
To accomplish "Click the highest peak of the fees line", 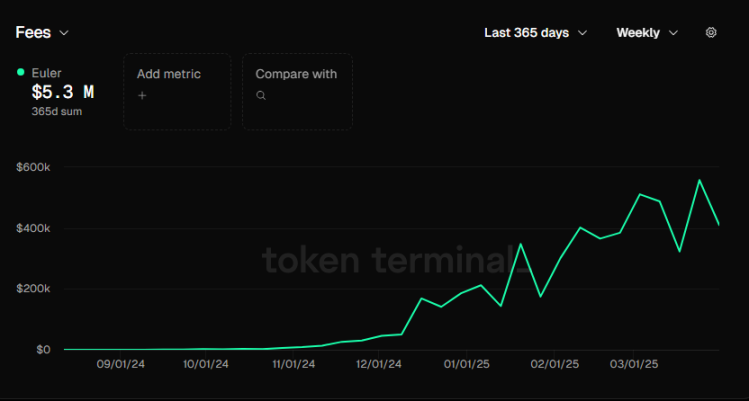I will click(x=699, y=180).
